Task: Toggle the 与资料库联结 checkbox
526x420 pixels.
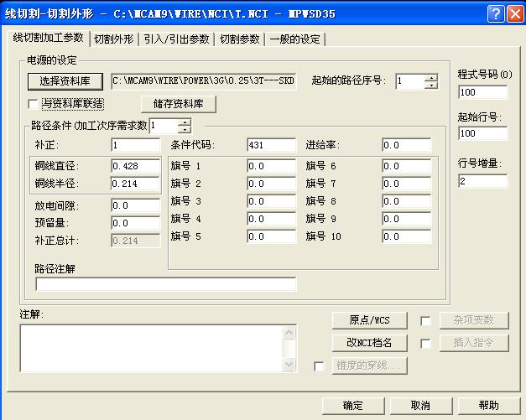Action: tap(33, 104)
